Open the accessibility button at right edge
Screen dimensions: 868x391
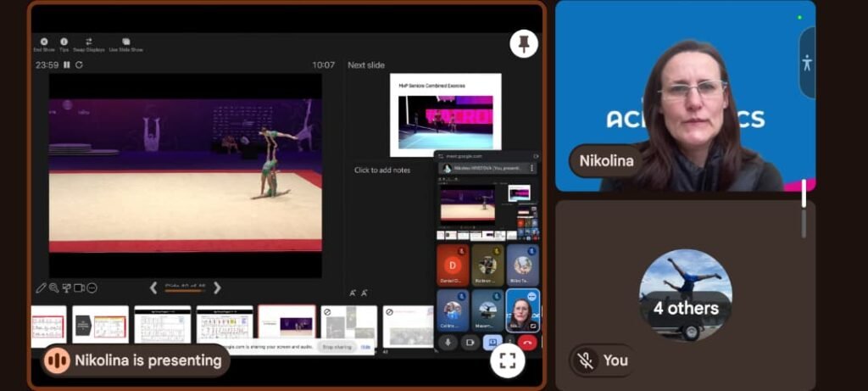tap(806, 63)
